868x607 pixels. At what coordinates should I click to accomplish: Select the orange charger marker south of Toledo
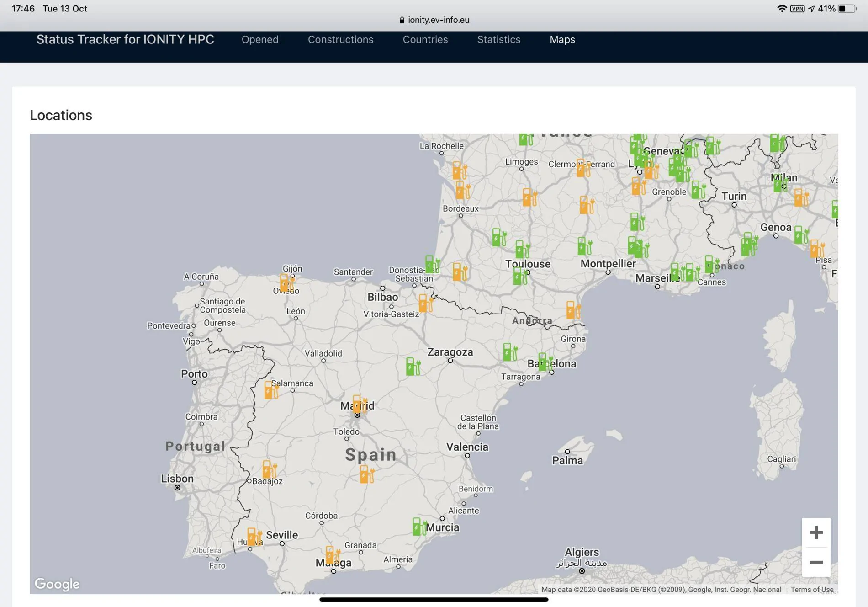[366, 474]
